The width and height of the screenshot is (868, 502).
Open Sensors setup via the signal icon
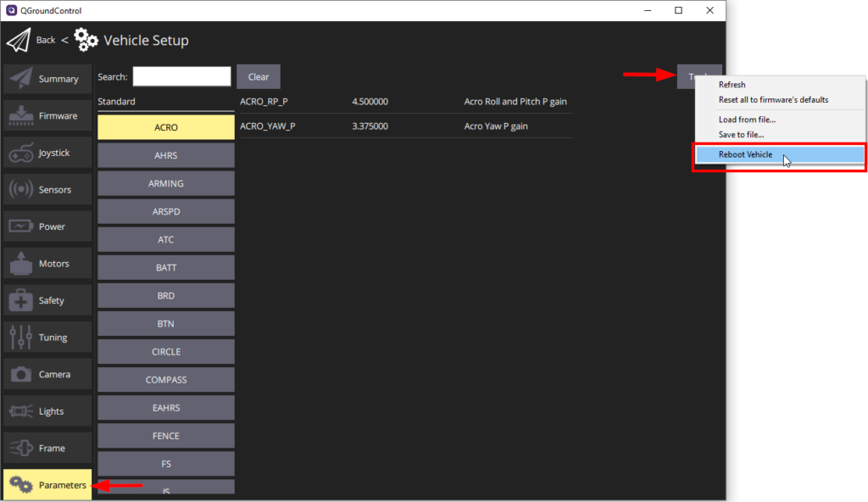pos(20,188)
